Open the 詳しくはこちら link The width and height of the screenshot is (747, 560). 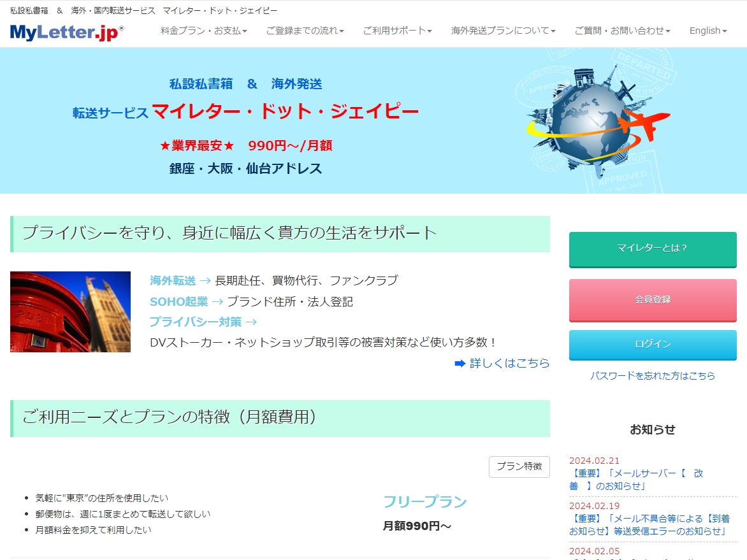coord(509,363)
